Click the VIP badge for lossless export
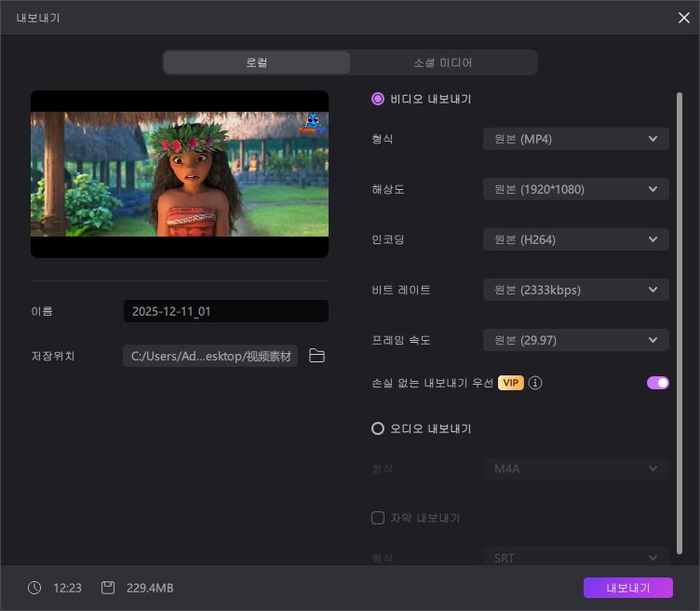Viewport: 700px width, 611px height. pos(511,383)
